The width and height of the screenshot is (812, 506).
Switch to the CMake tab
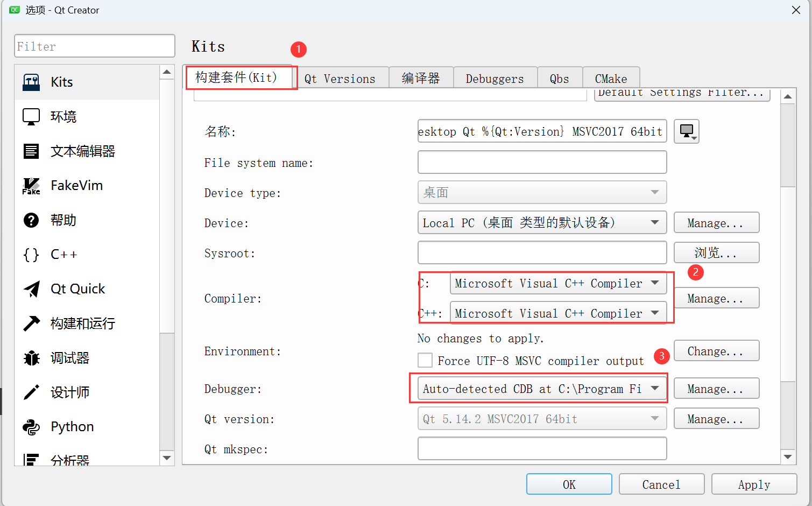(611, 79)
